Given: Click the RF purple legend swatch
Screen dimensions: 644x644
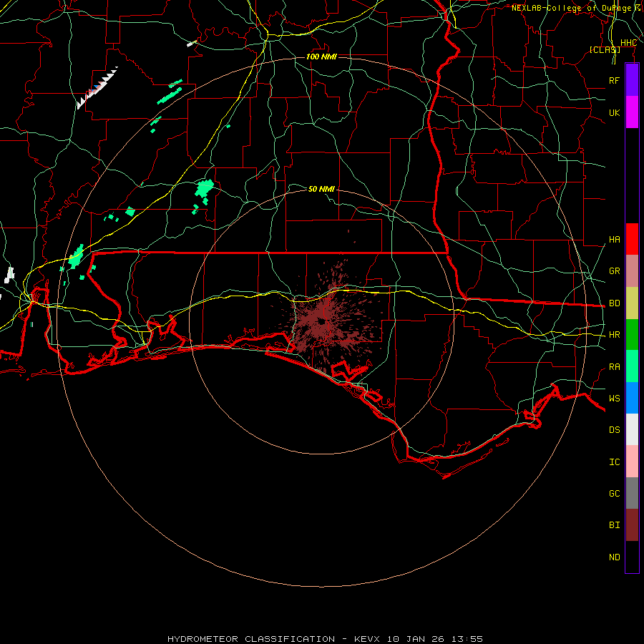Looking at the screenshot, I should 632,80.
